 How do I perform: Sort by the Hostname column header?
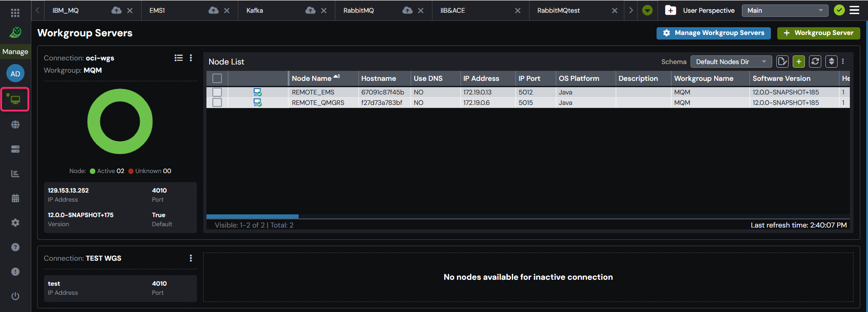[384, 79]
